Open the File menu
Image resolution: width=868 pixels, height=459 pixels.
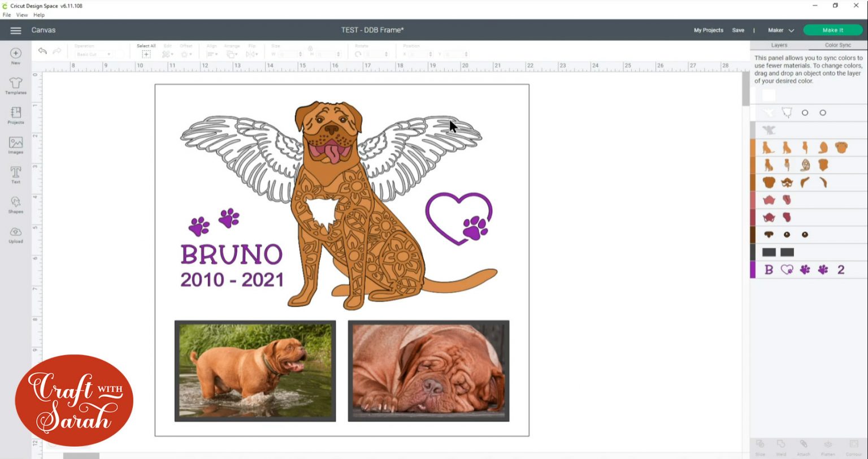pos(7,15)
